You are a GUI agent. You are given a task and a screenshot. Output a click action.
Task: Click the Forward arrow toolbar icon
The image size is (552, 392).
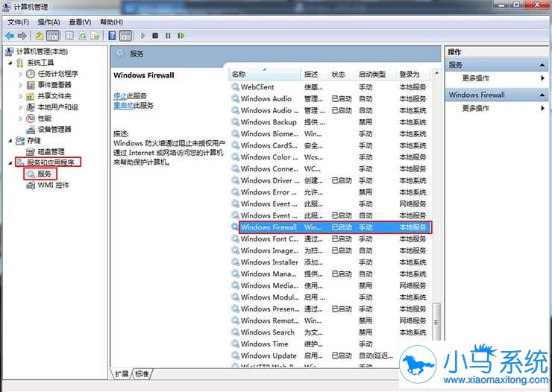22,36
